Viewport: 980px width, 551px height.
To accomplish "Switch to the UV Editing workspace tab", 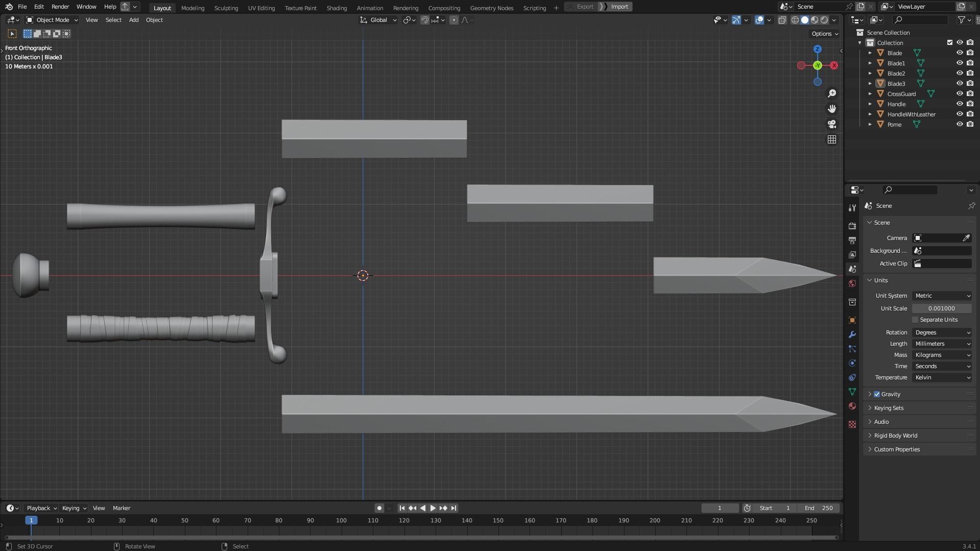I will pos(261,8).
